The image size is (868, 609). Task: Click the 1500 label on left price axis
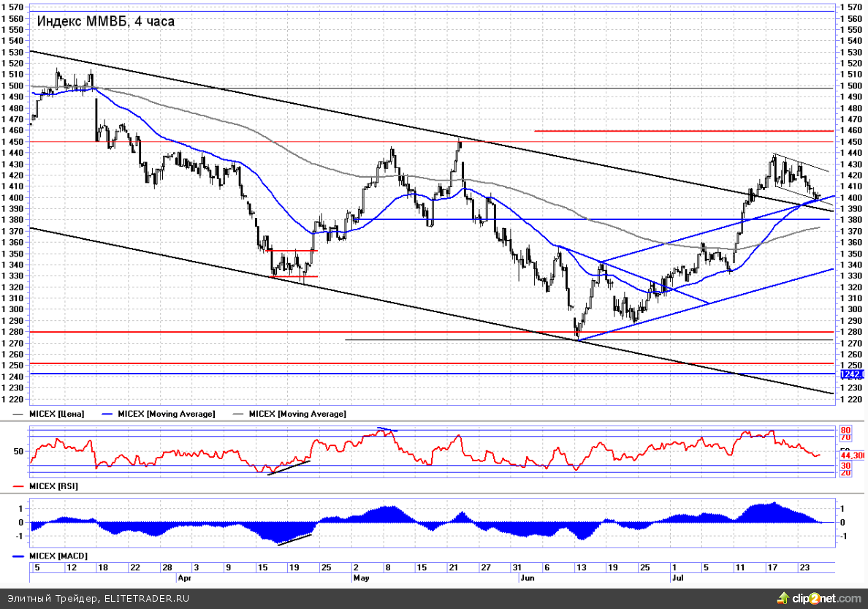(14, 86)
